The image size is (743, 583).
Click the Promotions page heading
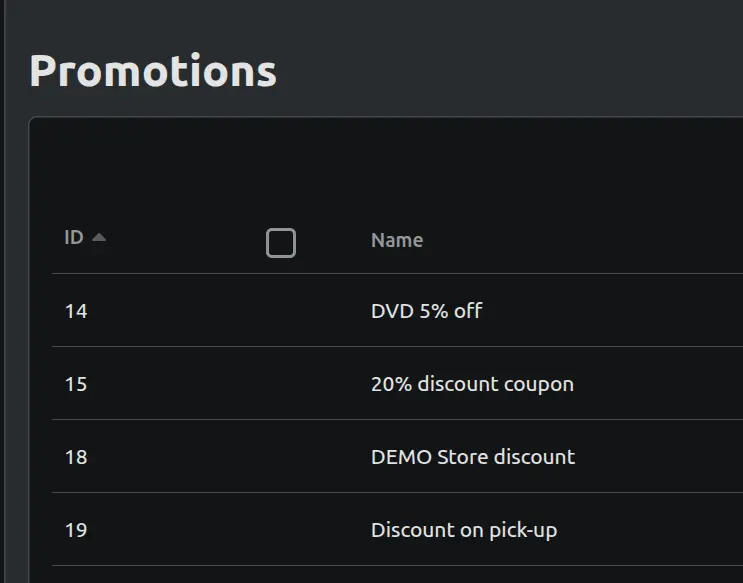click(x=153, y=71)
